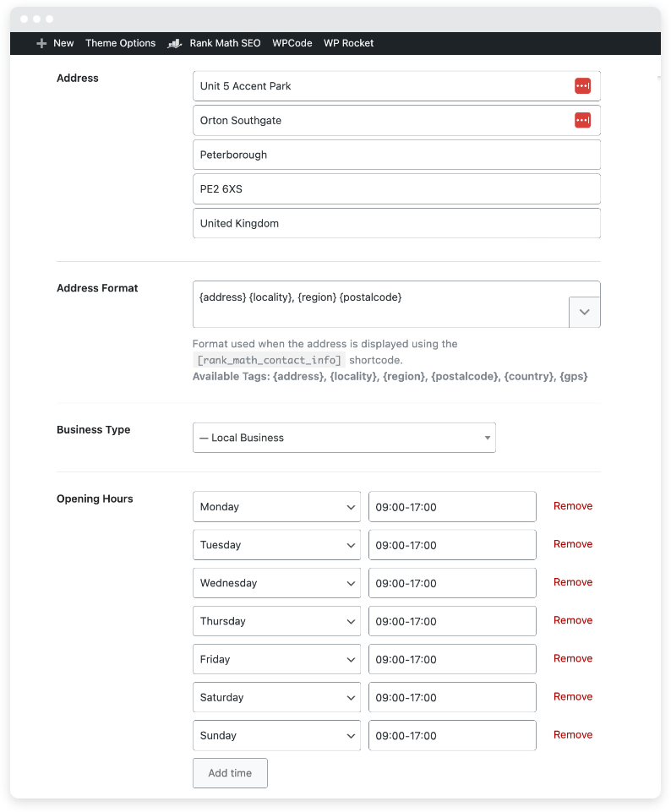This screenshot has width=671, height=812.
Task: Click the Saturday 09:00-17:00 time field
Action: (452, 697)
